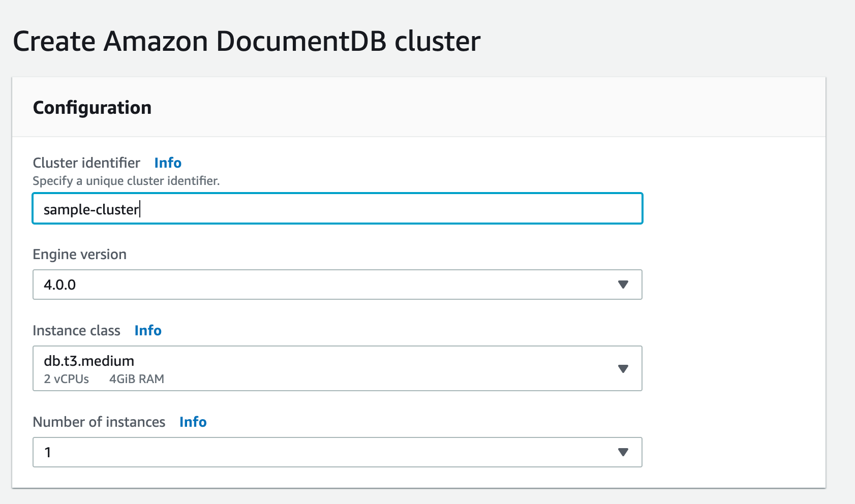Click the Number of instances label
Viewport: 855px width, 504px height.
(99, 422)
